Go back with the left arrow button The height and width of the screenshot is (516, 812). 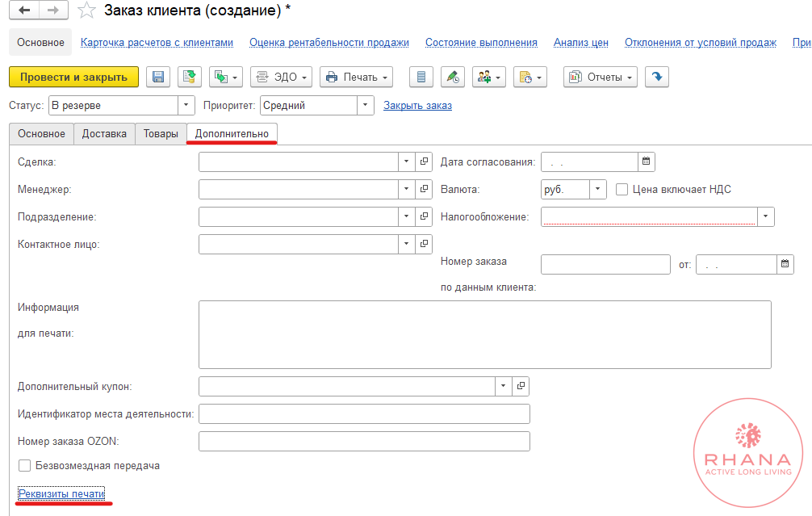24,10
